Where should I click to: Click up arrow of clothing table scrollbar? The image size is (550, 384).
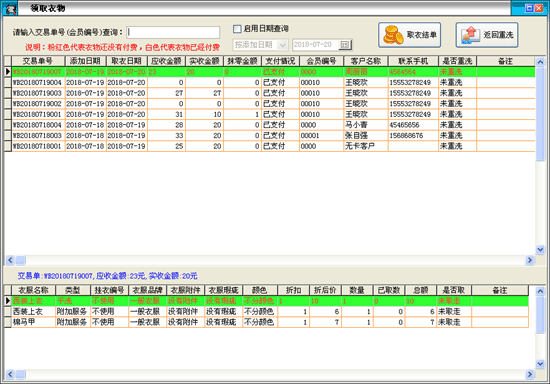point(540,291)
